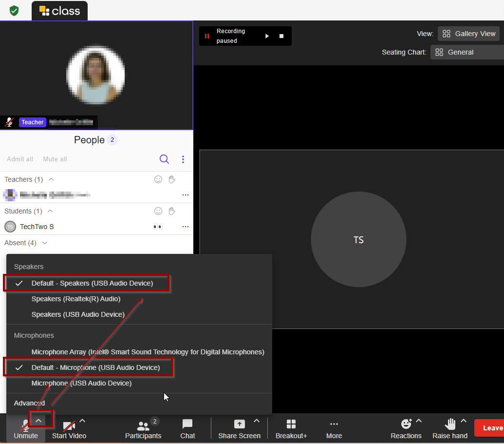Click the Start Video camera icon
The width and height of the screenshot is (504, 444).
(69, 425)
